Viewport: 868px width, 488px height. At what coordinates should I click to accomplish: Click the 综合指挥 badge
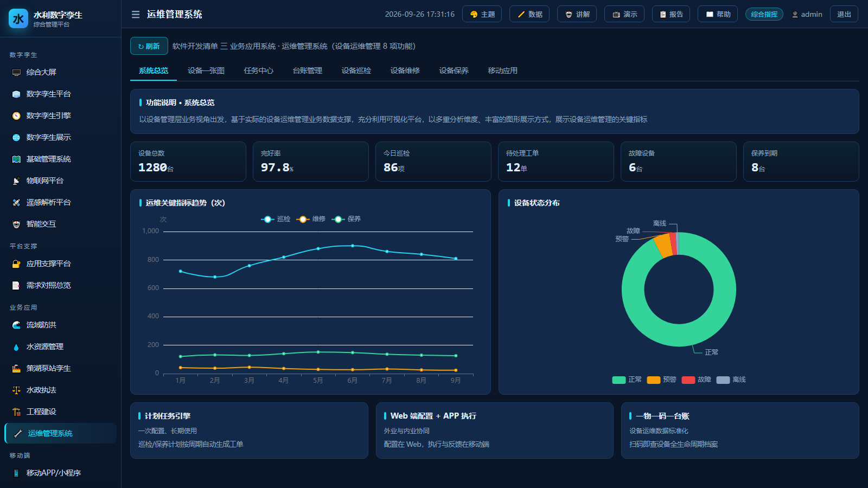click(x=764, y=14)
